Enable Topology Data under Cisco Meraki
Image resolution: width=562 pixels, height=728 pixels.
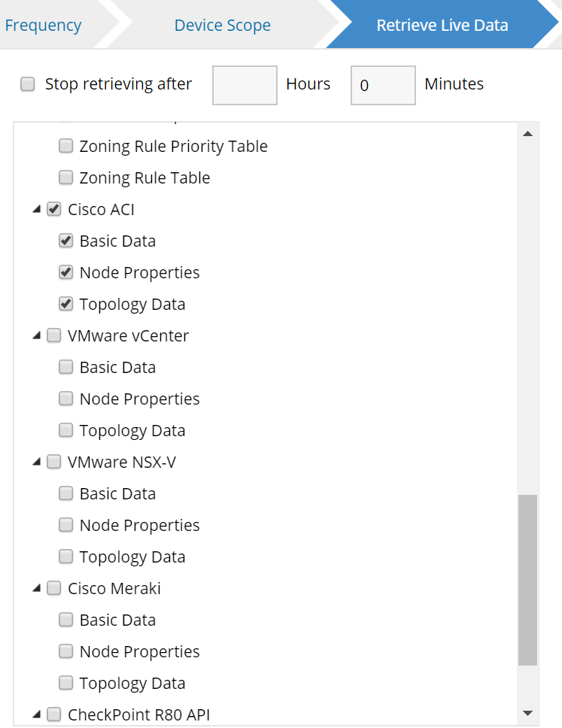pyautogui.click(x=66, y=684)
